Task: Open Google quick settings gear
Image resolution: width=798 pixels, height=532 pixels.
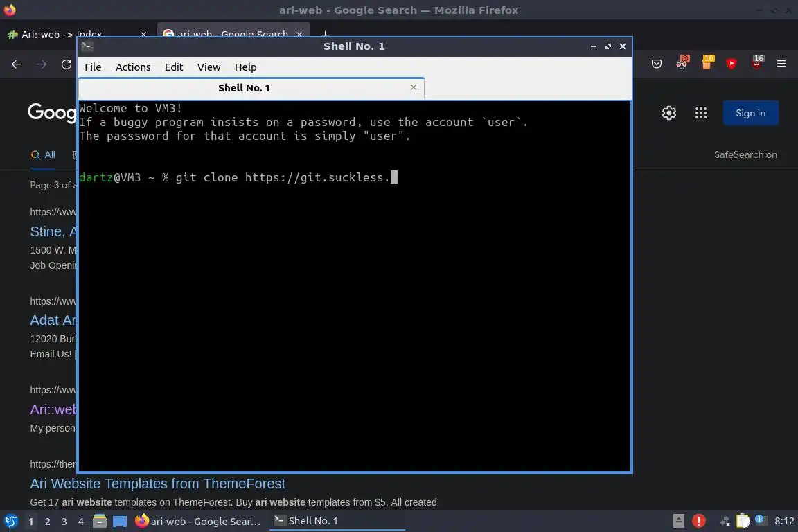Action: [x=668, y=113]
